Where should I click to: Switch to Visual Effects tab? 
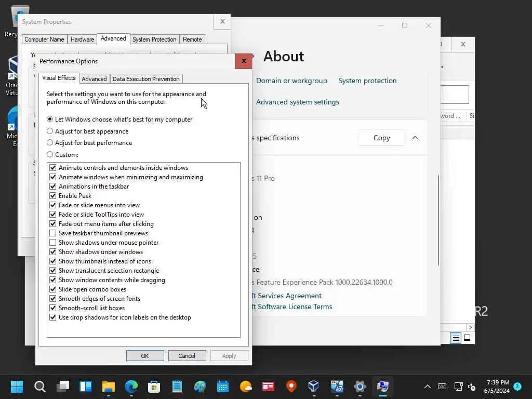pyautogui.click(x=59, y=78)
